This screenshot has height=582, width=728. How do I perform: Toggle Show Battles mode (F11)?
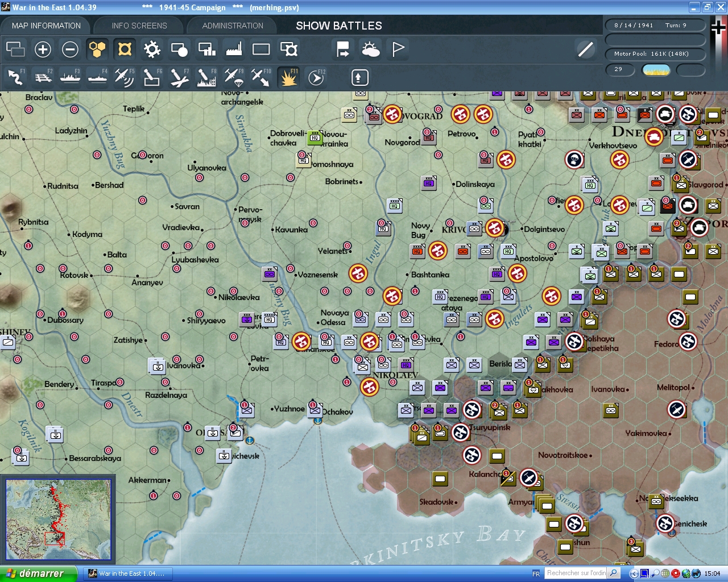(x=289, y=77)
